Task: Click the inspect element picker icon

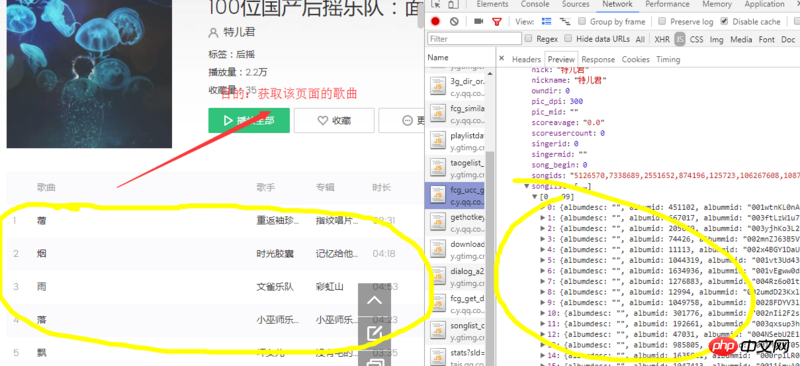Action: coord(436,4)
